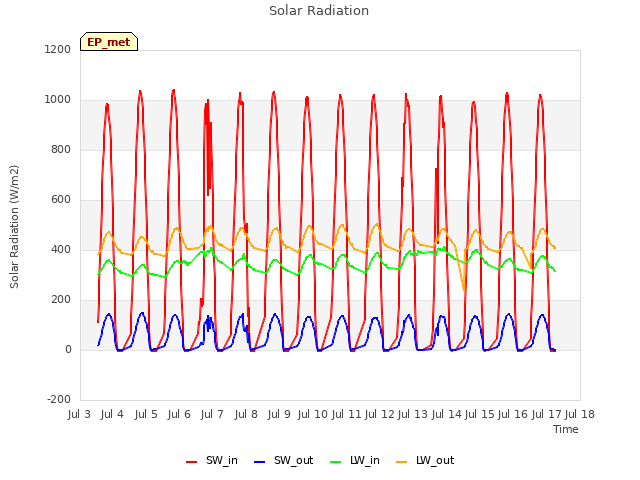Click the 200 y-axis tick label
This screenshot has height=480, width=640.
point(61,300)
